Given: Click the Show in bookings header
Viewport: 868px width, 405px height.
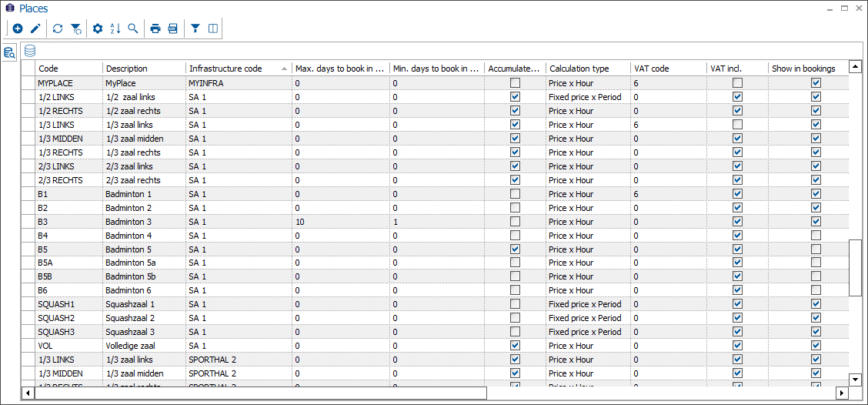Looking at the screenshot, I should [x=808, y=69].
